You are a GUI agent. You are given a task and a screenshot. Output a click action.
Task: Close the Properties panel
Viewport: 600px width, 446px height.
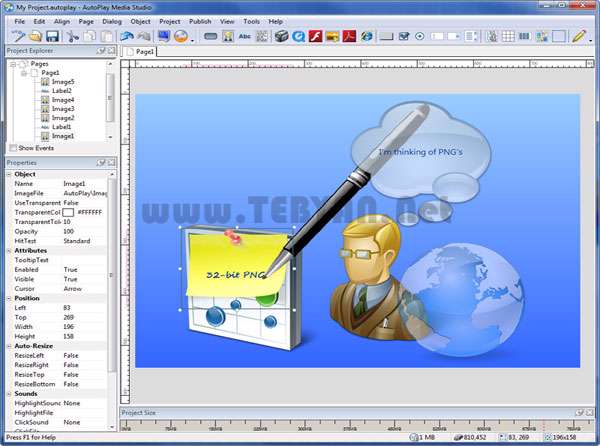coord(111,163)
